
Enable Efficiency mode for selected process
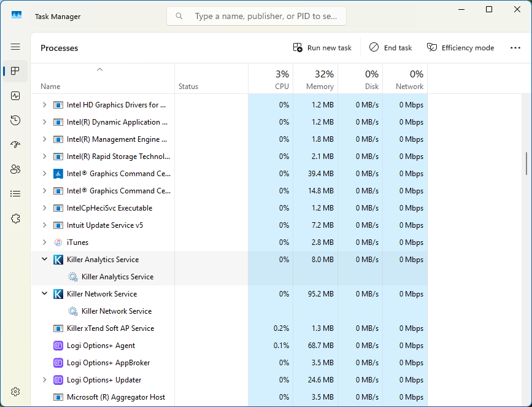click(x=460, y=48)
